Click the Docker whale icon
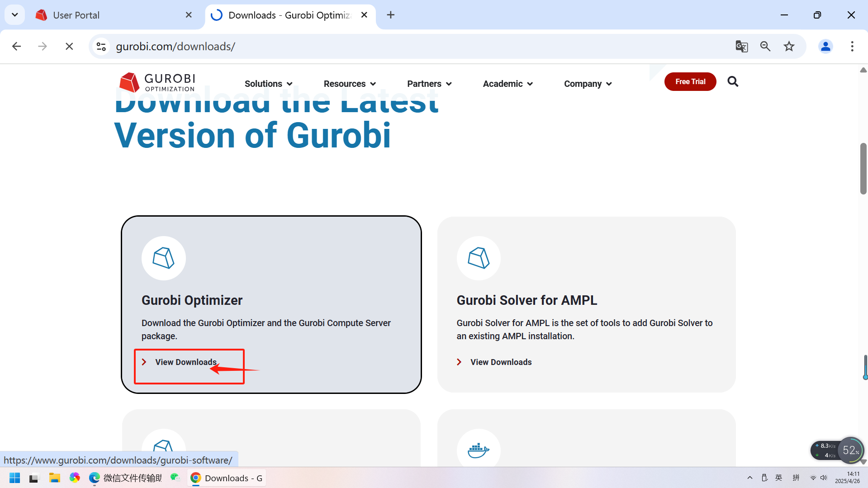The height and width of the screenshot is (488, 868). [479, 450]
